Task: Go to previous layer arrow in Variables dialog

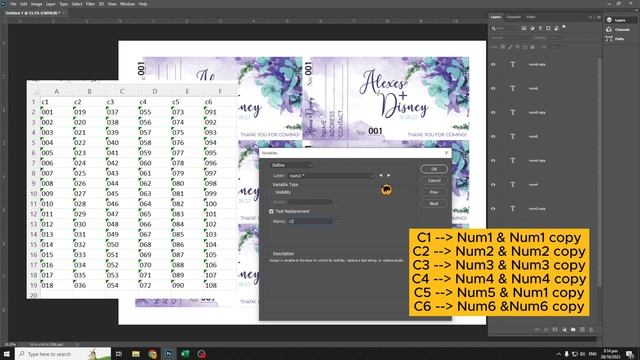Action: click(x=381, y=175)
